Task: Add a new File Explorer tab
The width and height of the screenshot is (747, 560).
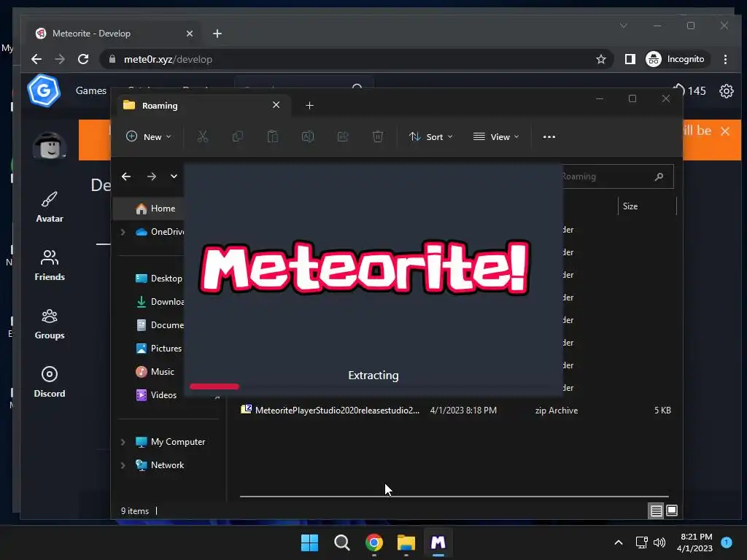Action: point(309,105)
